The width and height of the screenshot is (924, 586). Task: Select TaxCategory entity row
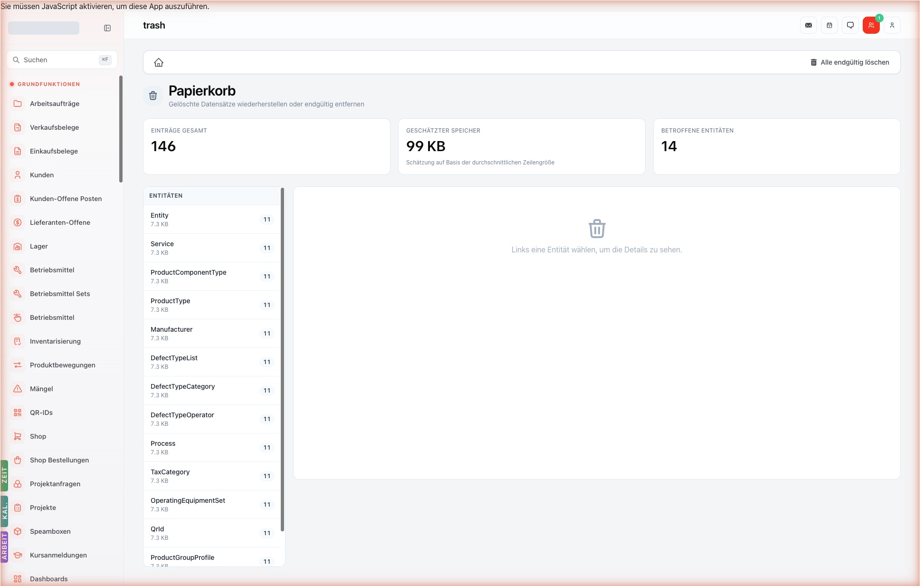[212, 476]
